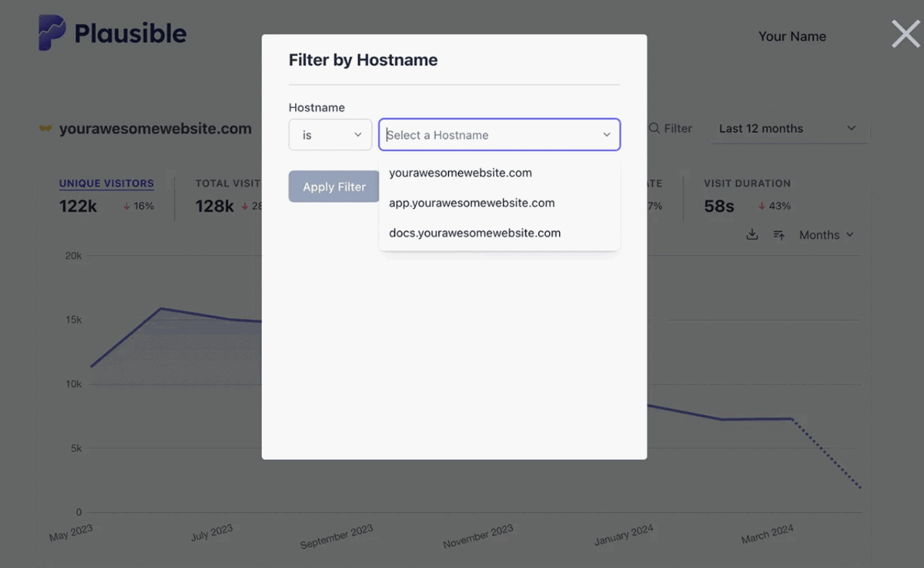Choose docs.yourawesomewebsite.com from the hostname list

point(474,232)
